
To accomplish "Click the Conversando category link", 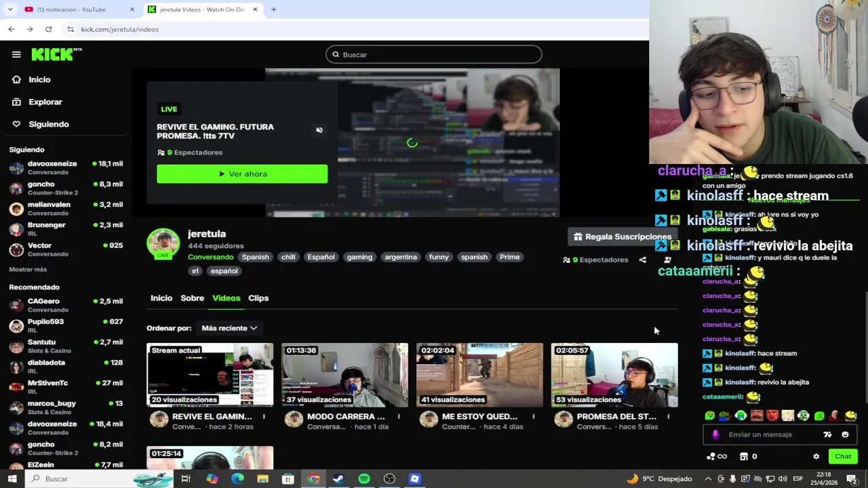I will (x=210, y=257).
